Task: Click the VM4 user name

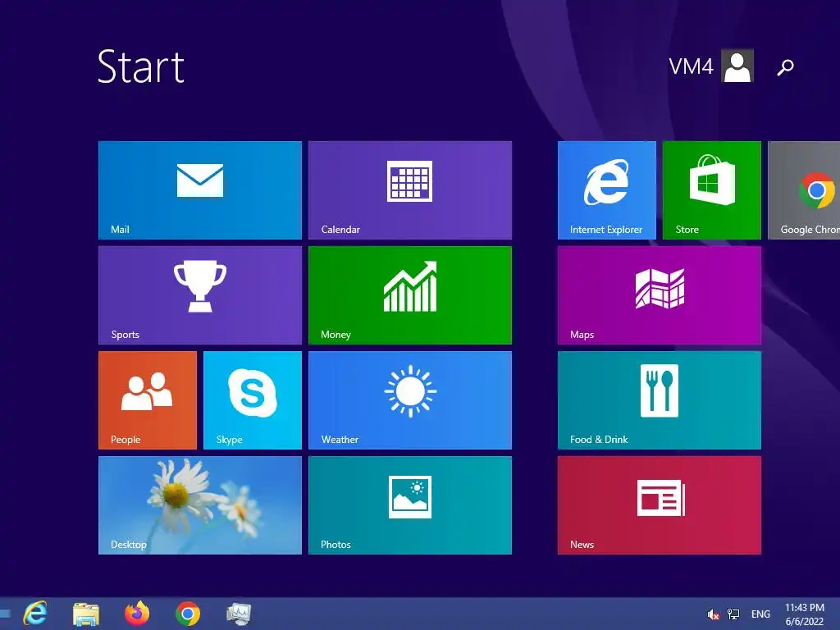Action: (691, 66)
